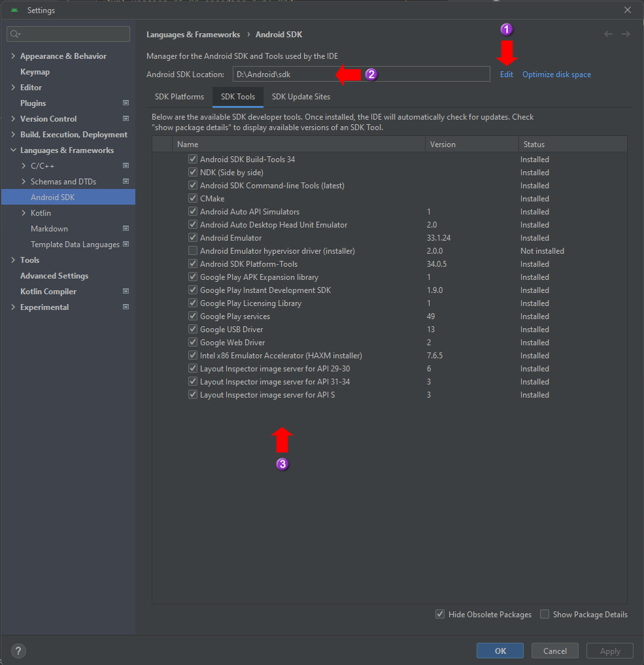The width and height of the screenshot is (644, 665).
Task: Uncheck Google USB Driver checkbox
Action: click(193, 329)
